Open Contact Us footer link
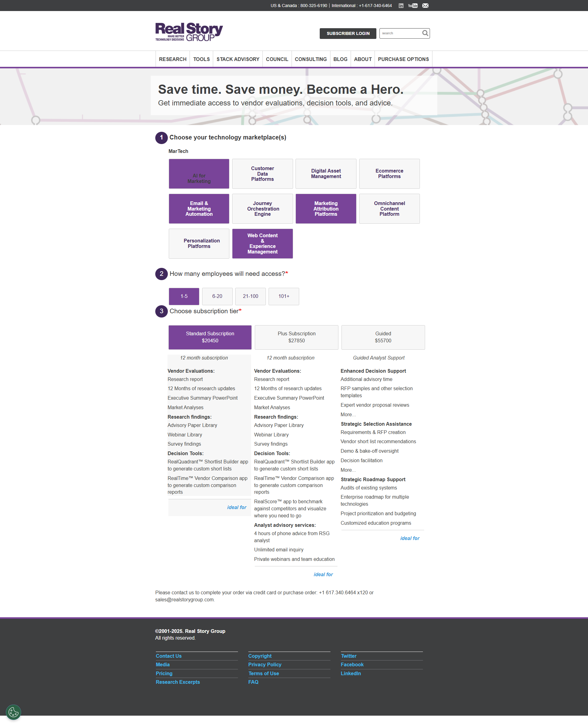 click(168, 656)
